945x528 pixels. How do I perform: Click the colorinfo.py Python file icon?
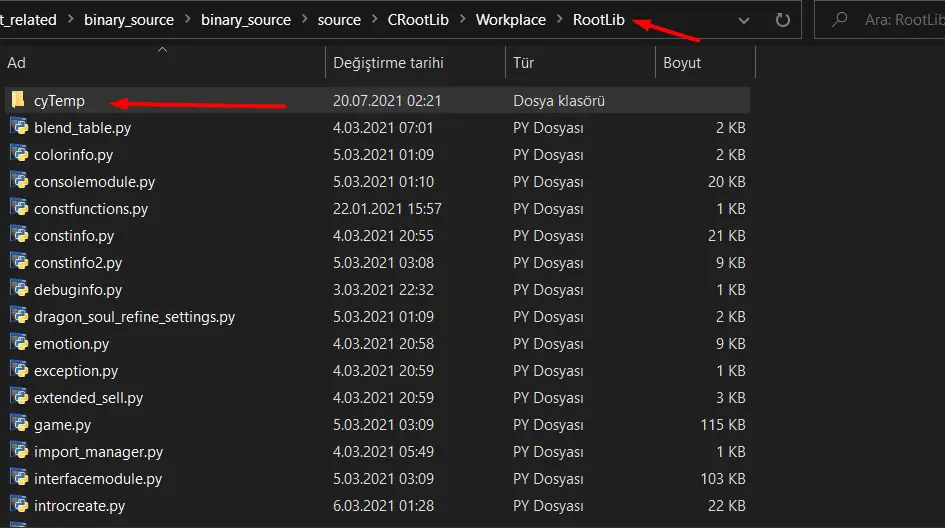[18, 155]
